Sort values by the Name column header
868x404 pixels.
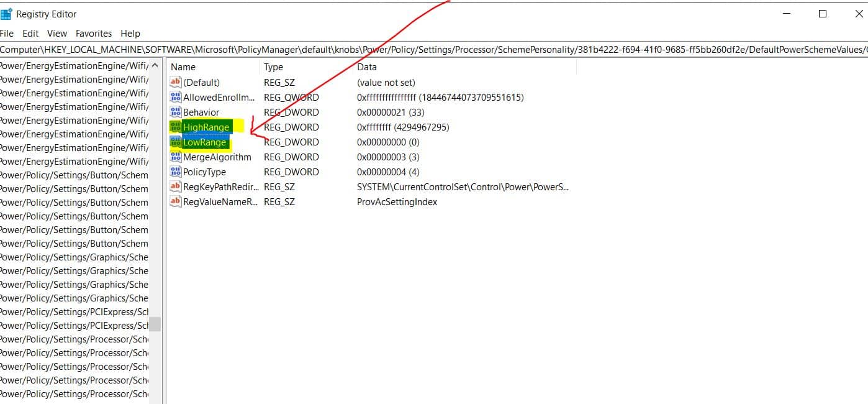click(183, 67)
